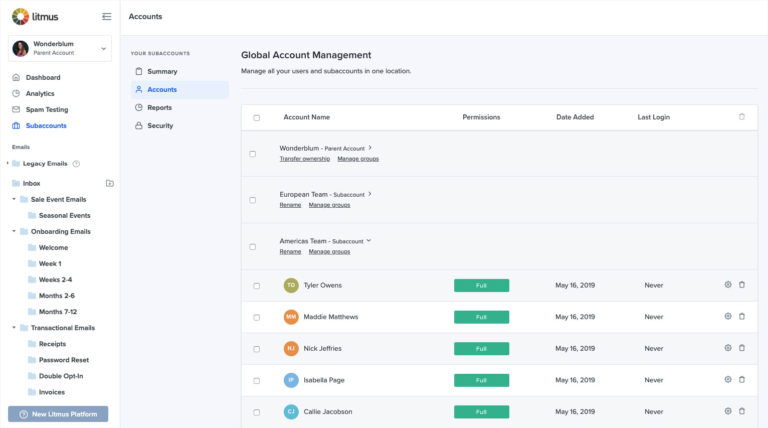This screenshot has height=428, width=768.
Task: Check the Wonderblum Parent Account checkbox
Action: click(253, 154)
